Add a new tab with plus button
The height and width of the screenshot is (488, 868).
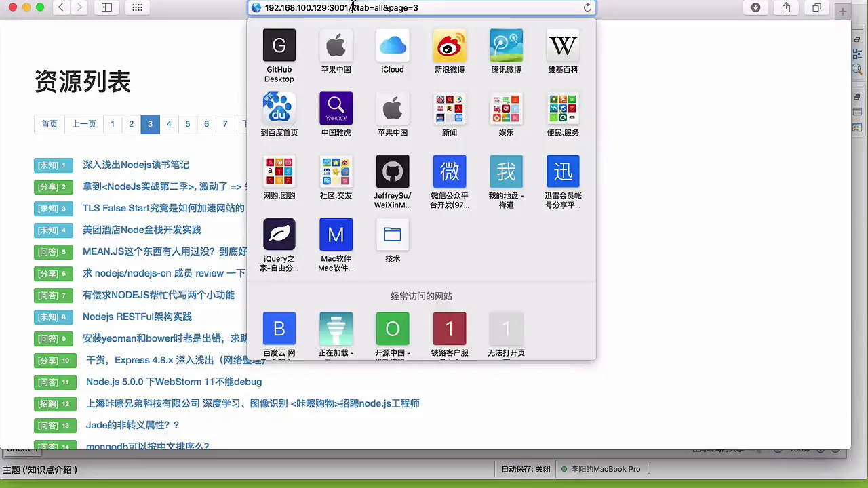pyautogui.click(x=843, y=12)
